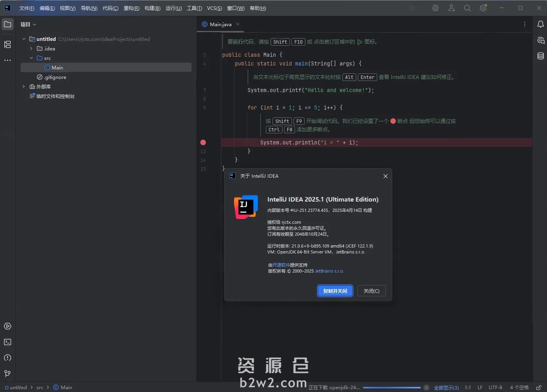Open the Problems tool window
Screen dimensions: 547x392
click(8, 358)
